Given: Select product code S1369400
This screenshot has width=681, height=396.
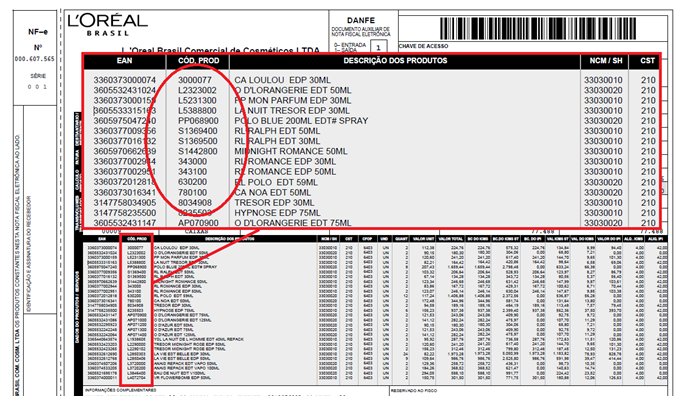Looking at the screenshot, I should coord(198,131).
